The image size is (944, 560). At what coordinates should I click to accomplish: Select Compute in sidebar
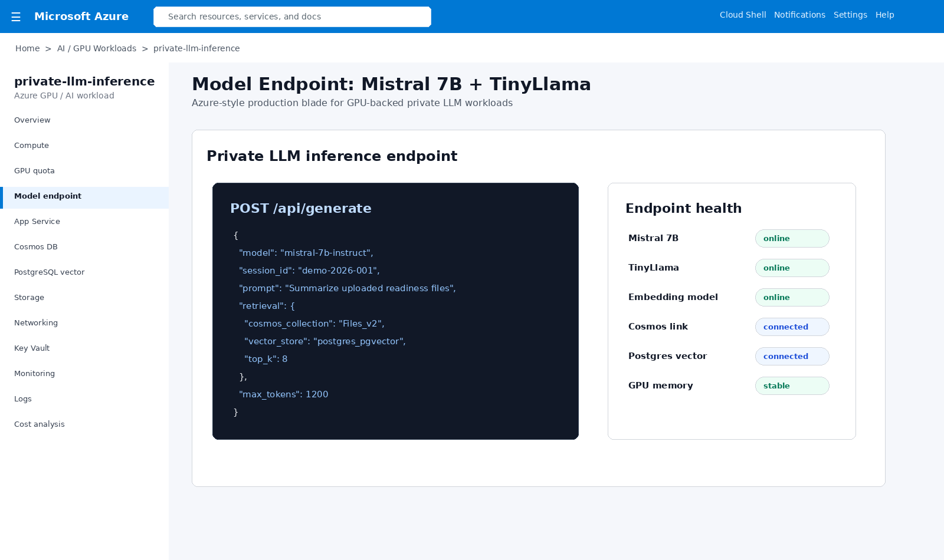pyautogui.click(x=84, y=146)
